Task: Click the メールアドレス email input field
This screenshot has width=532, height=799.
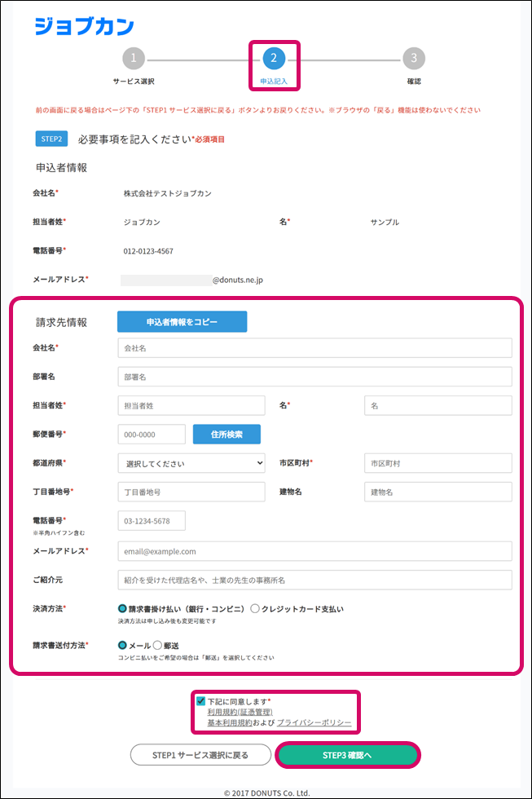Action: [x=314, y=551]
